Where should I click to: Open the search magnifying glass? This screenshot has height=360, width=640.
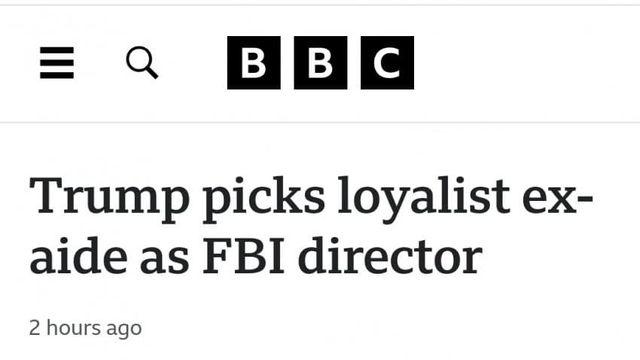click(142, 62)
